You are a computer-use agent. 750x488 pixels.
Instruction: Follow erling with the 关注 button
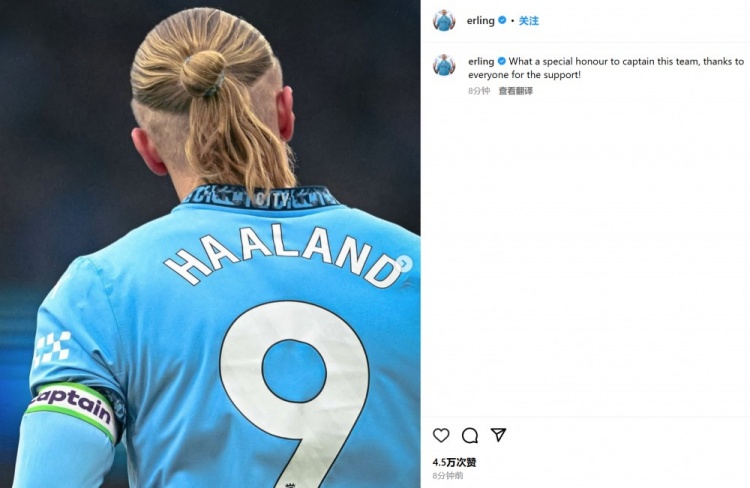529,21
